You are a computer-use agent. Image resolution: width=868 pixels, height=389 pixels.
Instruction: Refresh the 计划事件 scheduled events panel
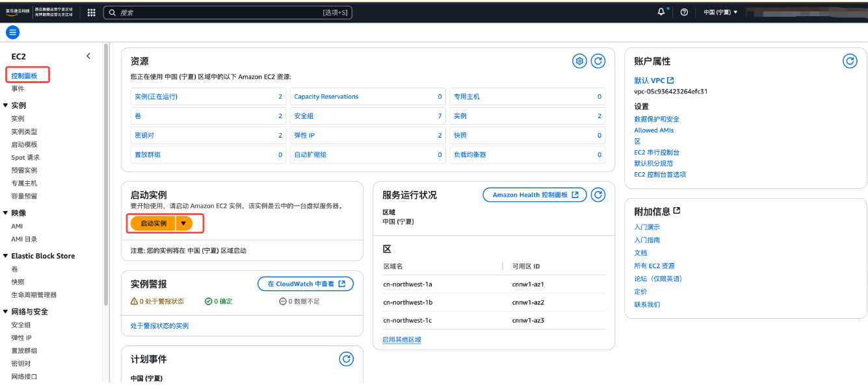[347, 359]
